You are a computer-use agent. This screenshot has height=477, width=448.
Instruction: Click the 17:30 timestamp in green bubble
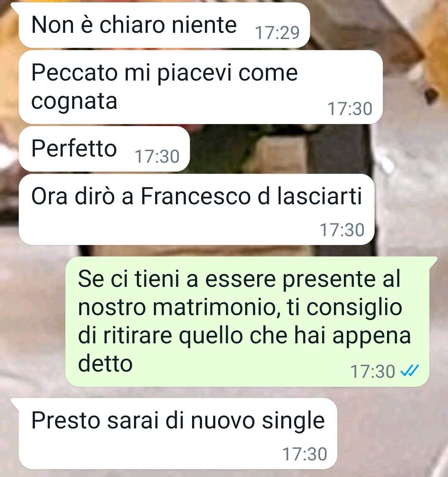pos(373,372)
